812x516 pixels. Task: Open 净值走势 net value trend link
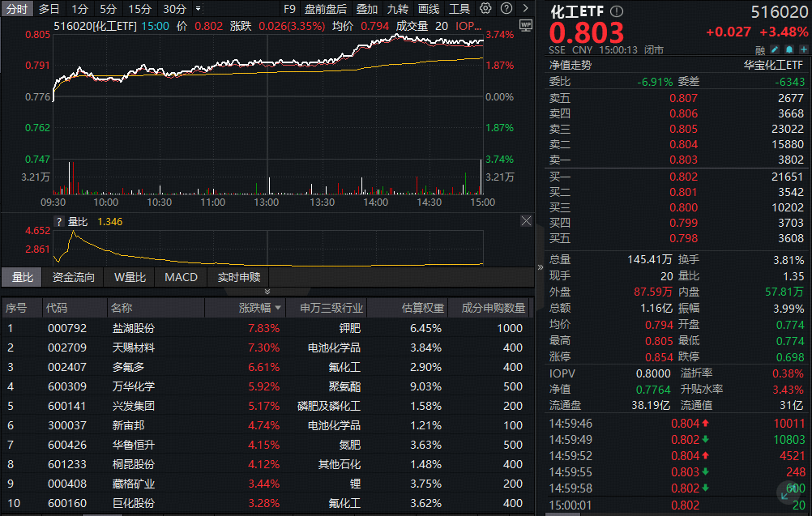point(571,65)
